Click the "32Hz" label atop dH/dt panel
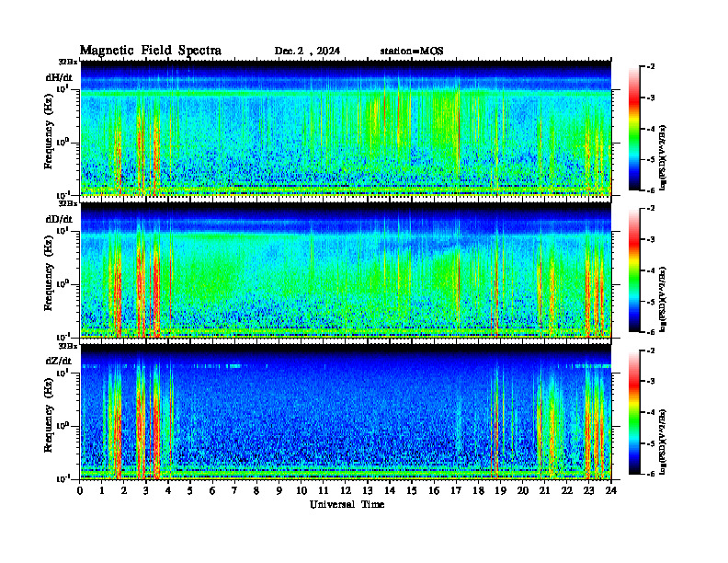The height and width of the screenshot is (563, 728). (68, 62)
